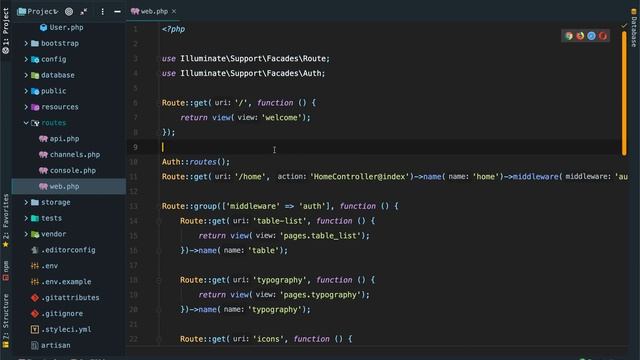
Task: Expand the bootstrap folder
Action: point(26,43)
